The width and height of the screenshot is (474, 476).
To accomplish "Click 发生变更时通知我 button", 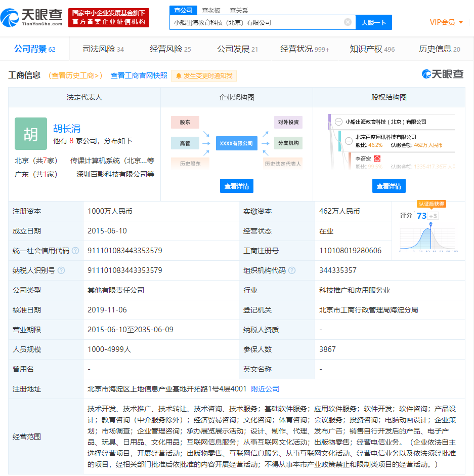I will (204, 76).
